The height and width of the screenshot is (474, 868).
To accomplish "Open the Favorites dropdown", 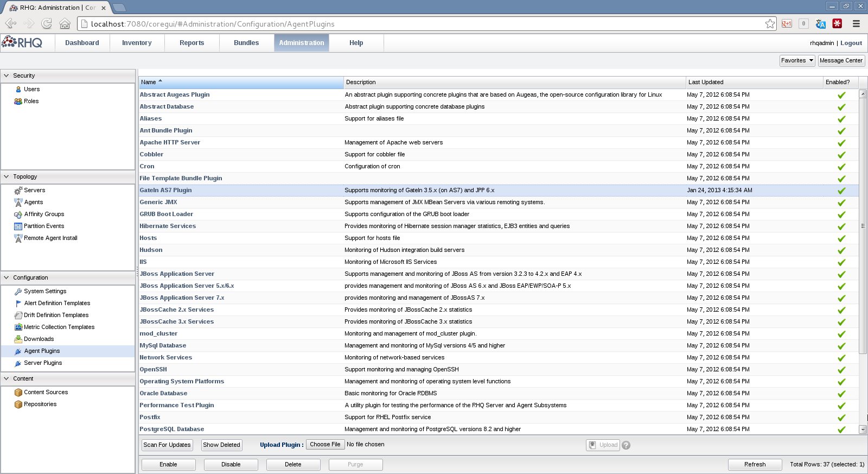I will click(797, 60).
